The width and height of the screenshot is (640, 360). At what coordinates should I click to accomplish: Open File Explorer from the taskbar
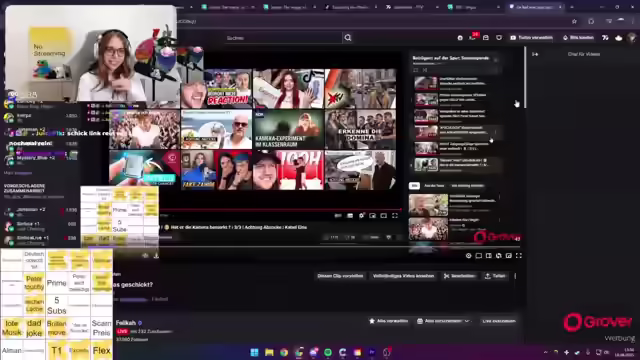269,352
